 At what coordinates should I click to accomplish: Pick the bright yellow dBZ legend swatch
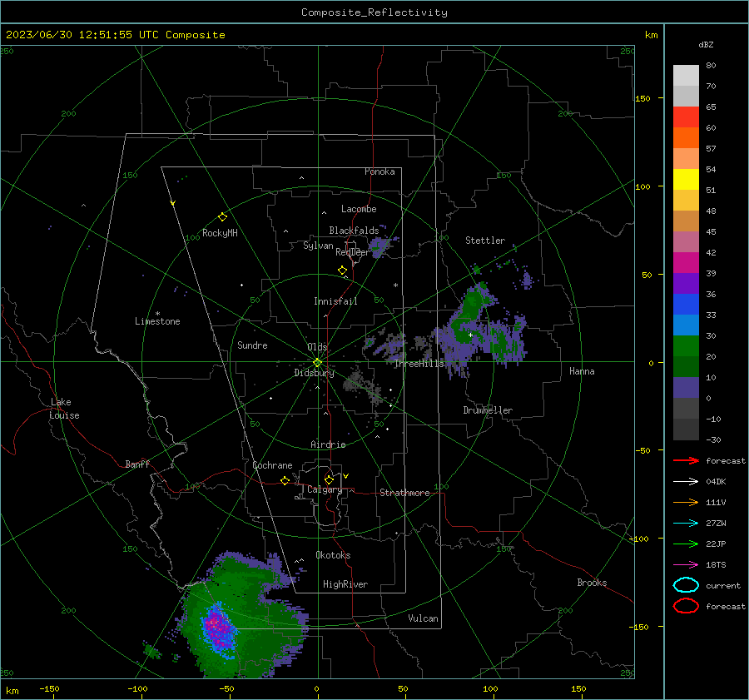[686, 179]
